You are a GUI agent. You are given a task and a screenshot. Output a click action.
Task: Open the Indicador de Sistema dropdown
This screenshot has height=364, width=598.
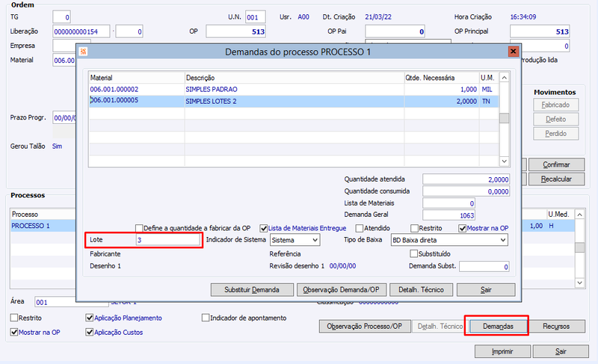295,240
